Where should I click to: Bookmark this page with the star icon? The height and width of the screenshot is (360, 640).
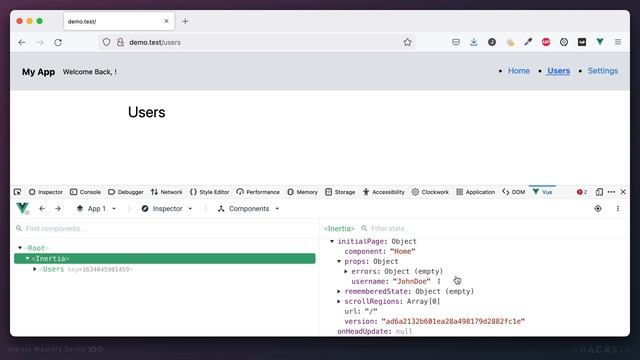click(x=407, y=42)
